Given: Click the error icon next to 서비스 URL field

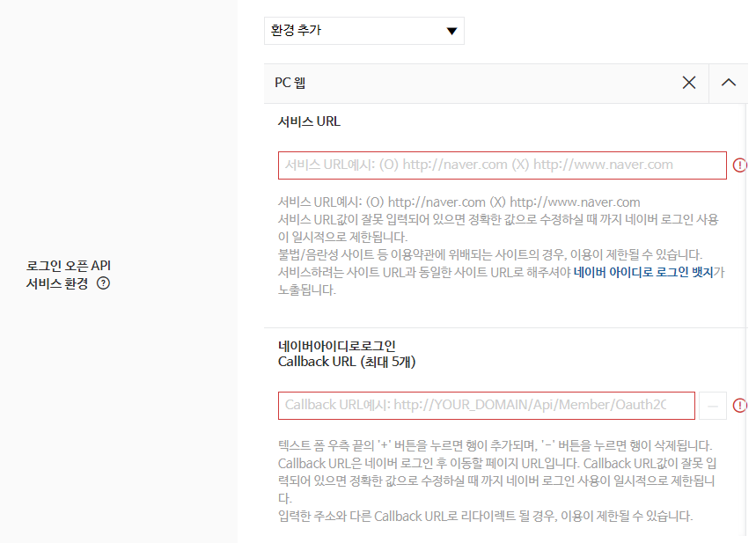Looking at the screenshot, I should pyautogui.click(x=739, y=165).
